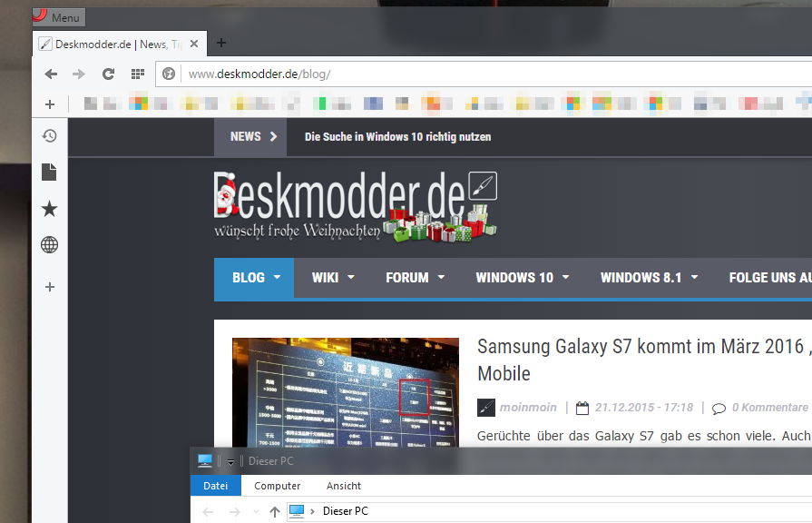Go back in the Explorer window
Screen dimensions: 812x523
pyautogui.click(x=208, y=511)
